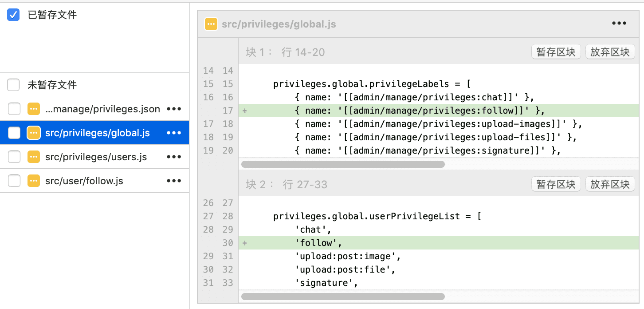Screen dimensions: 644x309
Task: Select src/user/follow.js in file list
Action: (84, 181)
